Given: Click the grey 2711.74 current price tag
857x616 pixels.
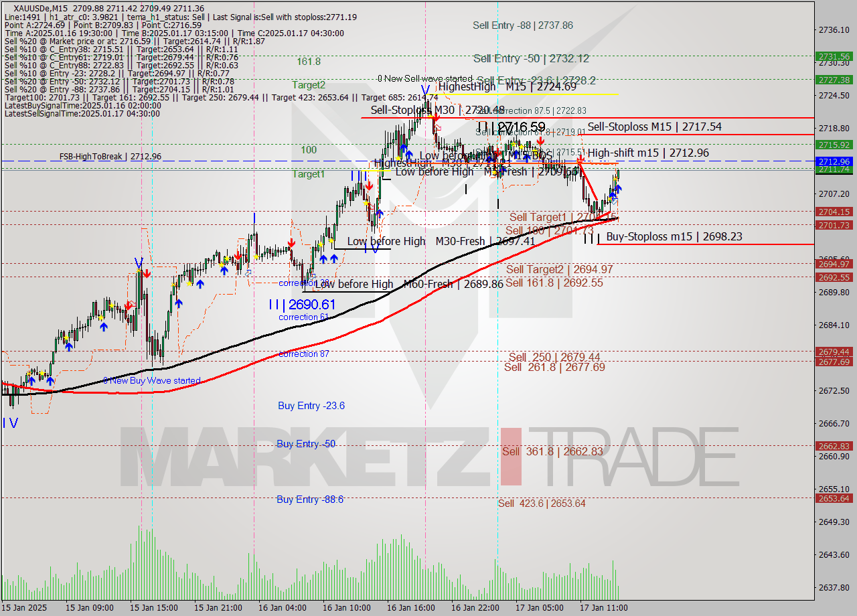Looking at the screenshot, I should tap(834, 169).
